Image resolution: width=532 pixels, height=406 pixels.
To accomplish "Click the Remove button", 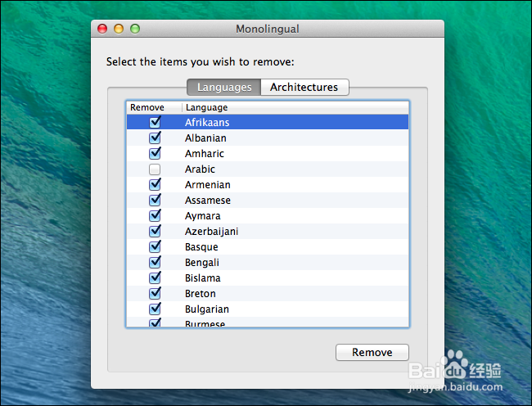I will pos(372,352).
